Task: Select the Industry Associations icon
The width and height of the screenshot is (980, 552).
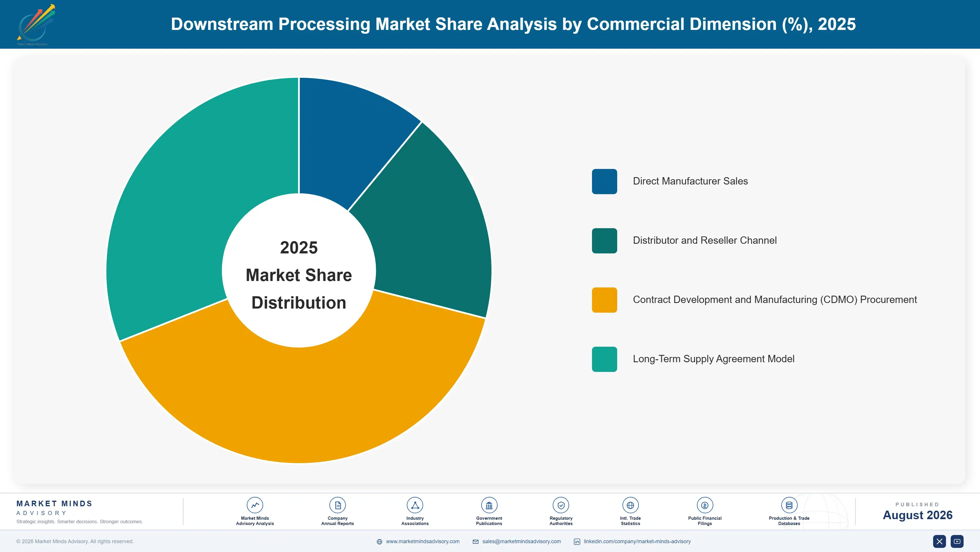Action: pos(415,505)
